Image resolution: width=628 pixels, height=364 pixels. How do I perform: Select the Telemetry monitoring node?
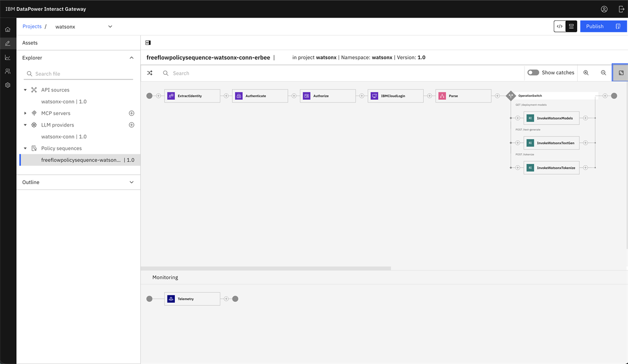pos(192,299)
